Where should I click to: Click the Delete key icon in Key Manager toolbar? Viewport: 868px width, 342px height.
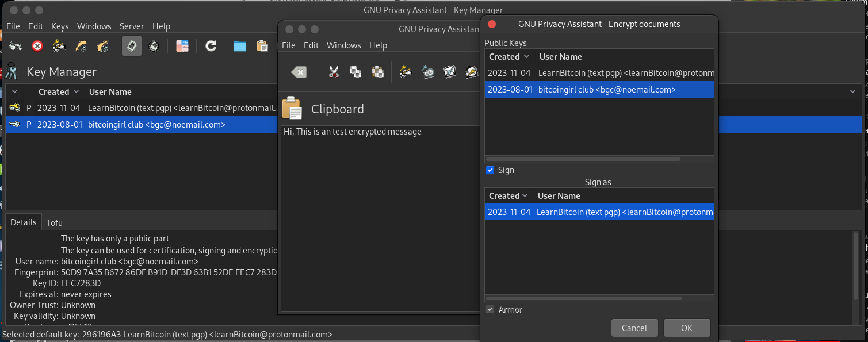37,46
